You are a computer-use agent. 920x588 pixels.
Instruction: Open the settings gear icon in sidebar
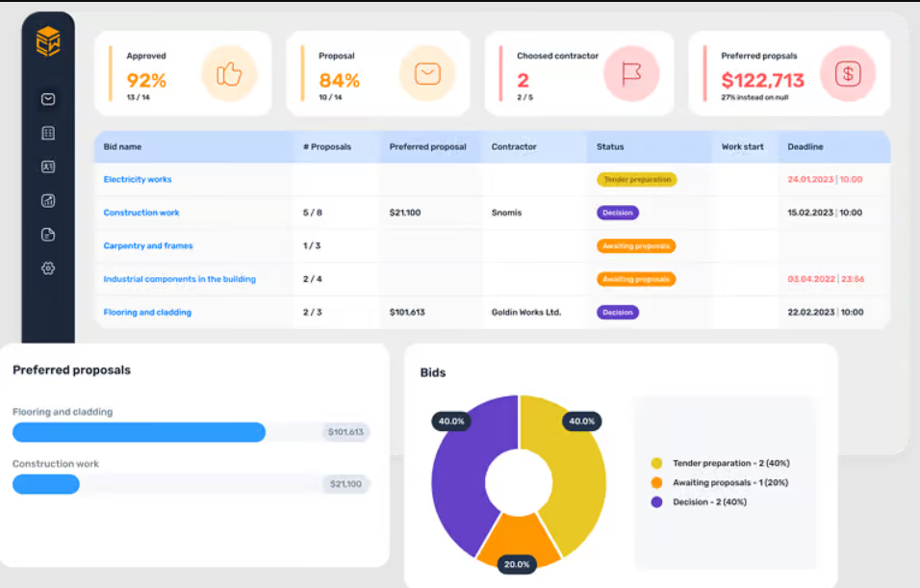48,268
